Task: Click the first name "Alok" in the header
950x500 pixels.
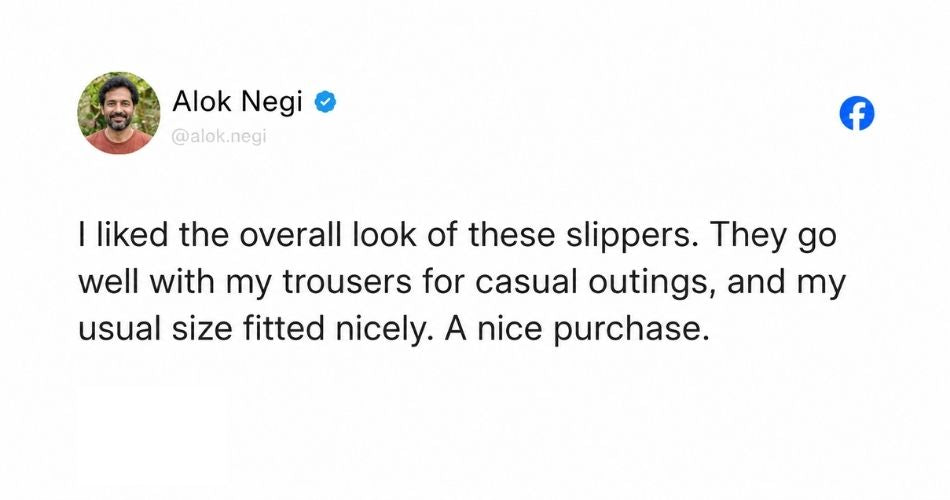Action: point(202,101)
